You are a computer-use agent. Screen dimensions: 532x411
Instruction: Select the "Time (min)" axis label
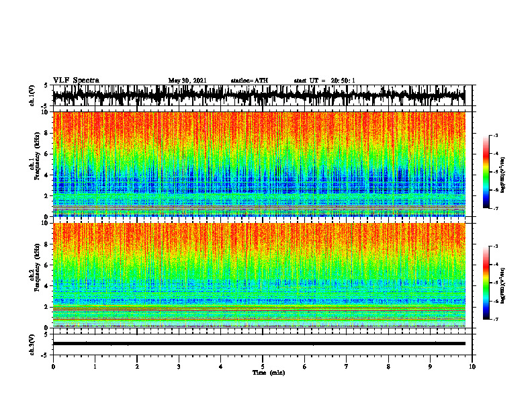[269, 373]
